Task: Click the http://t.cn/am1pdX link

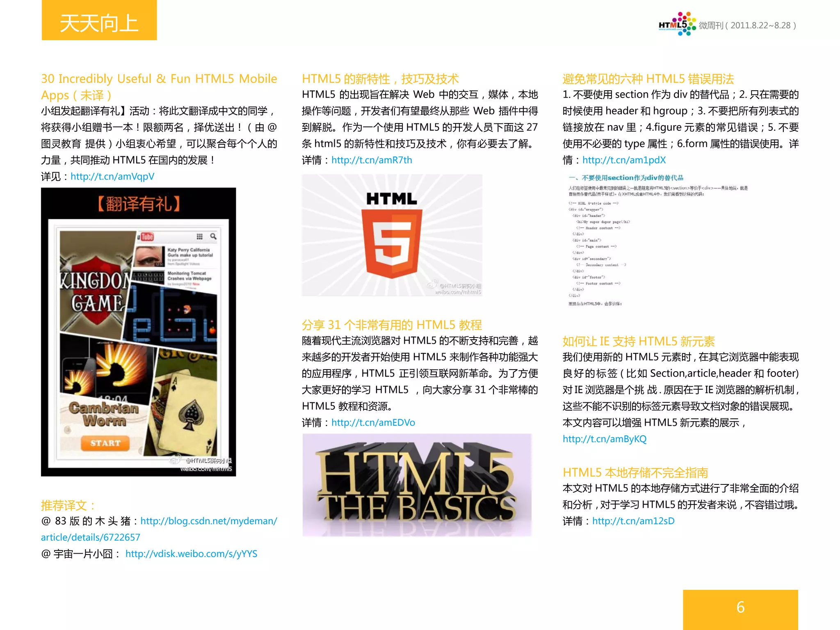Action: 624,160
